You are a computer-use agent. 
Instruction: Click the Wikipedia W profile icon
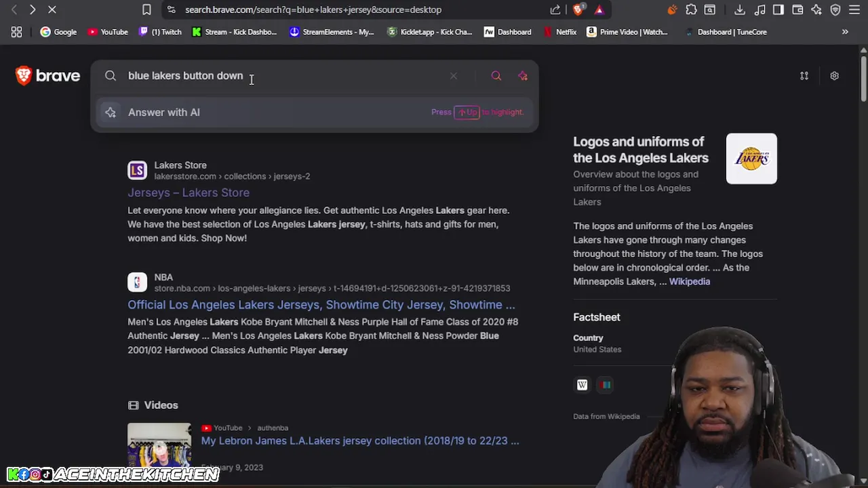click(x=582, y=385)
